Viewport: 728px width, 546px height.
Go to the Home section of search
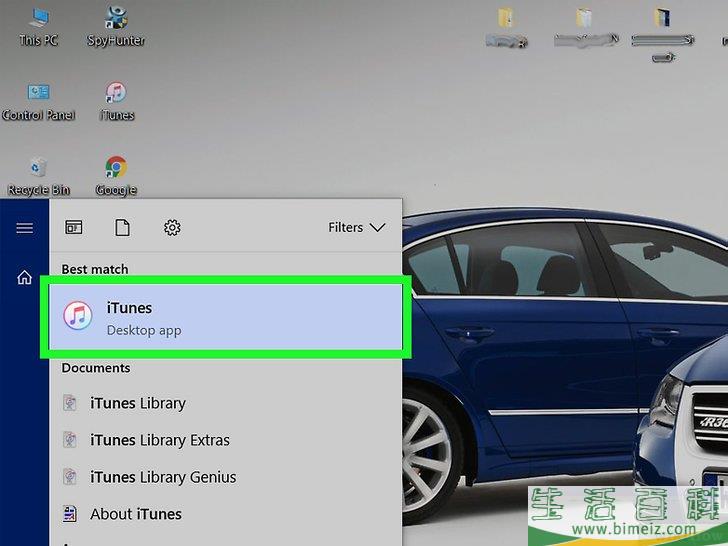pos(25,278)
